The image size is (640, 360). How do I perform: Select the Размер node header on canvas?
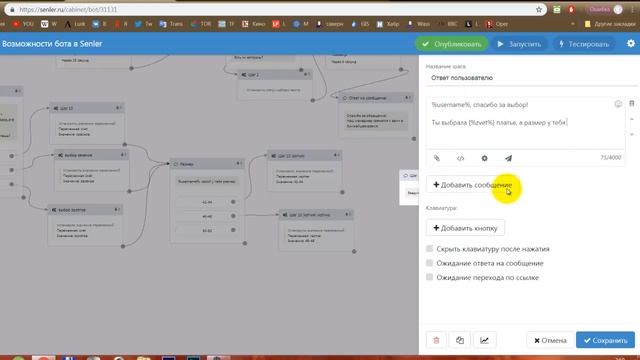[207, 164]
